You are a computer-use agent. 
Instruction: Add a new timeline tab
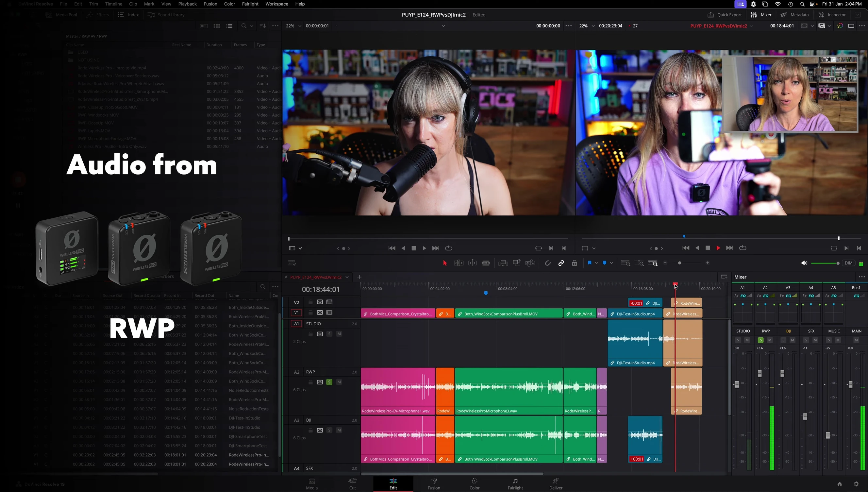click(359, 277)
